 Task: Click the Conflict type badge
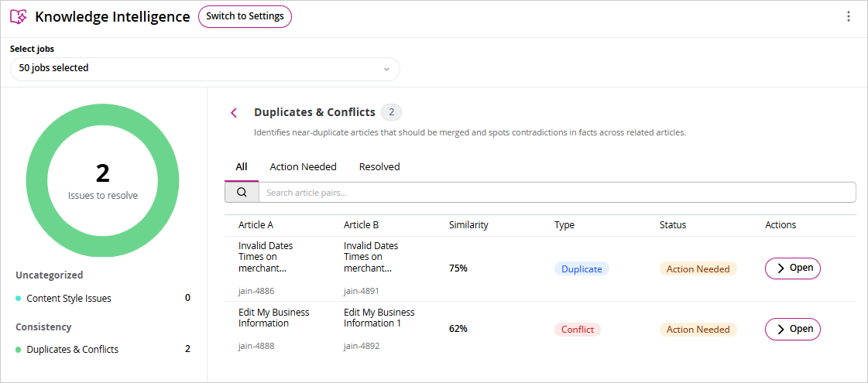(x=578, y=330)
